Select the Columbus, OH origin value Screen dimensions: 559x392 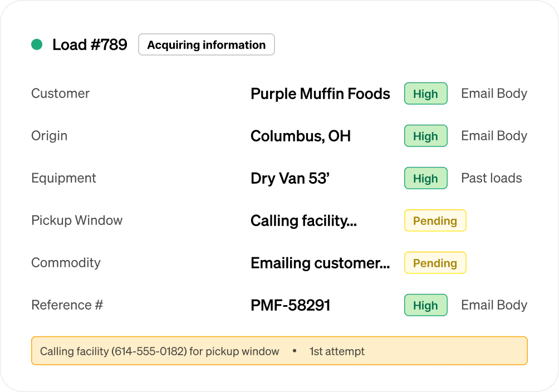coord(301,136)
